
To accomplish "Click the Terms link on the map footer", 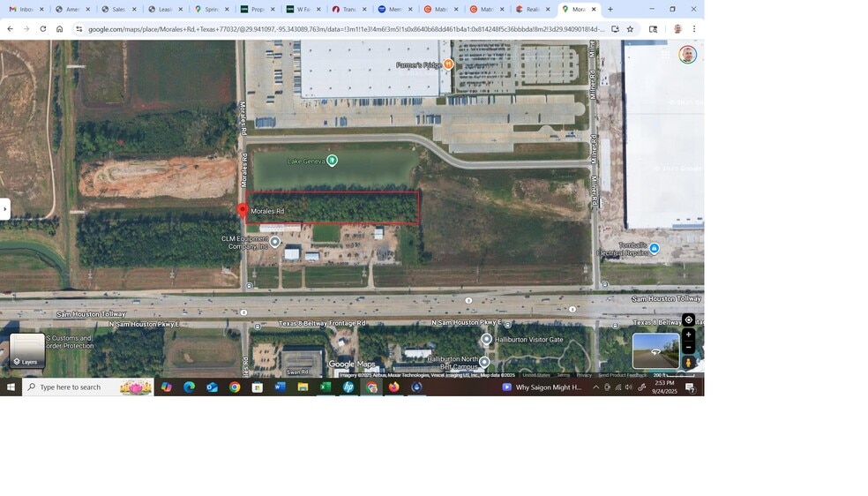I will point(564,375).
